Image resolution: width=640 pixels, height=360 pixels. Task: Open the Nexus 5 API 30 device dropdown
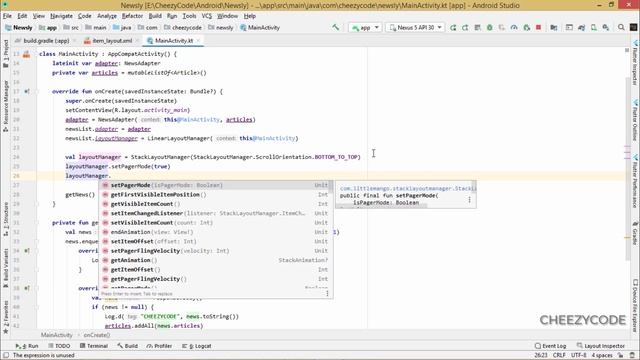[416, 27]
